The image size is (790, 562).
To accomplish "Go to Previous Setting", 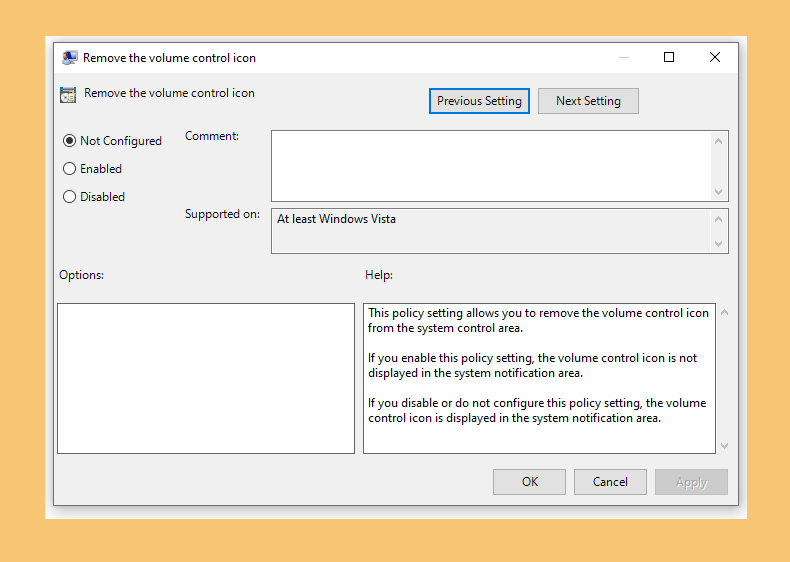I will (479, 101).
